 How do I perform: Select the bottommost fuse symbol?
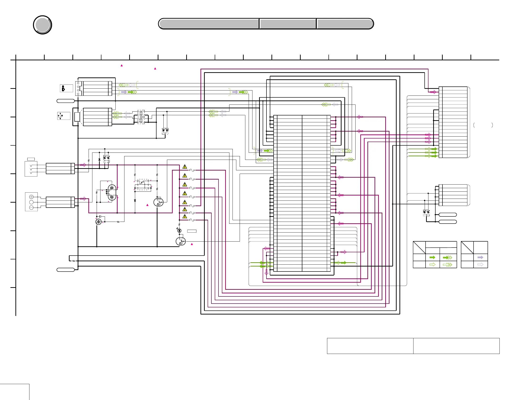pyautogui.click(x=192, y=220)
